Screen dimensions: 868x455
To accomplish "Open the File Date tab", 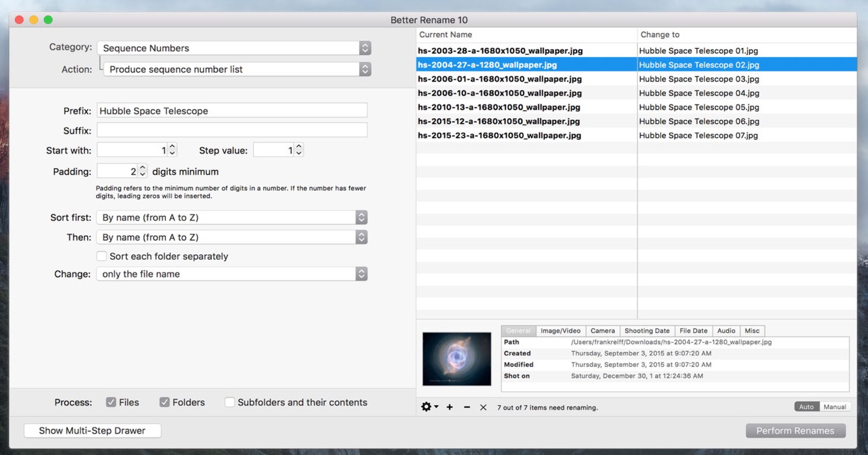I will pos(693,331).
